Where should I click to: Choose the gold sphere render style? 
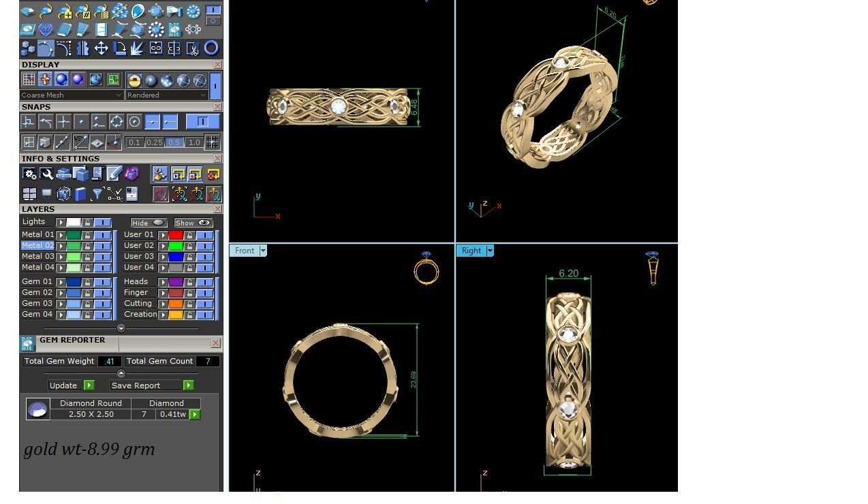[134, 80]
